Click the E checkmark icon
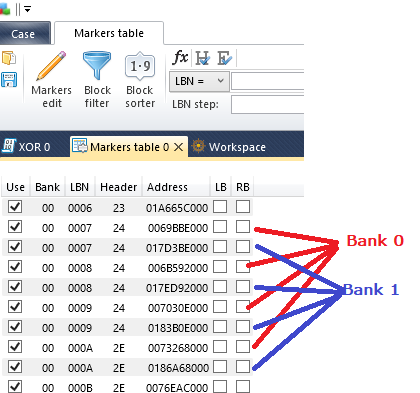The image size is (420, 393). (224, 58)
